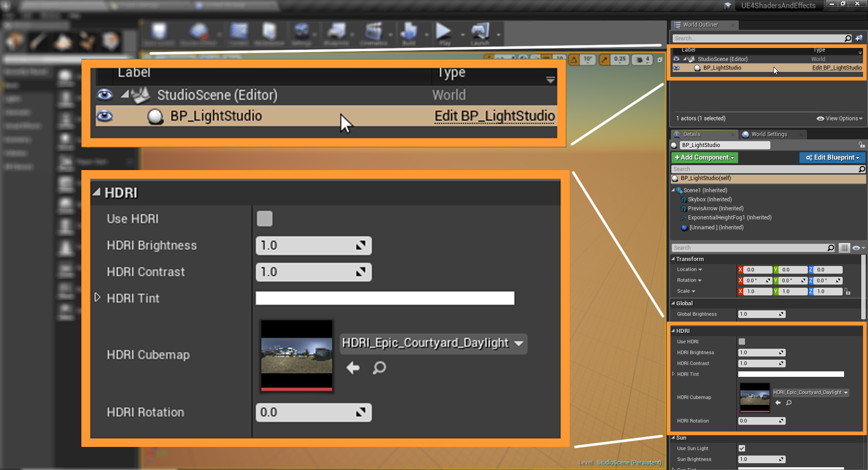Hide BP_LightStudio with its eye icon
The height and width of the screenshot is (470, 868).
coord(676,68)
